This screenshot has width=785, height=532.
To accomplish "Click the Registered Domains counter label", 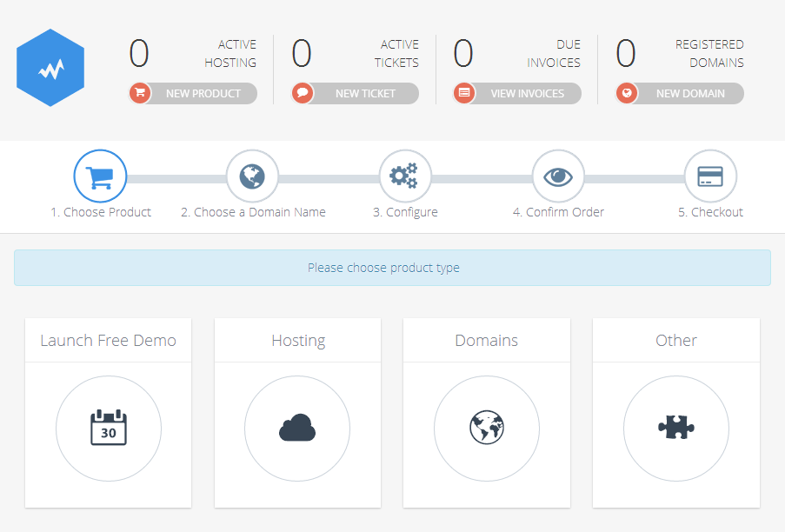I will (709, 54).
